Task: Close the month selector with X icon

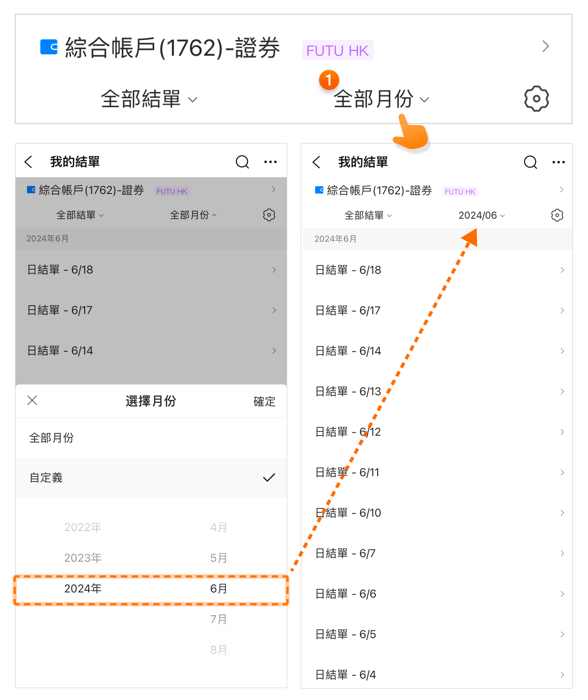Action: tap(32, 400)
